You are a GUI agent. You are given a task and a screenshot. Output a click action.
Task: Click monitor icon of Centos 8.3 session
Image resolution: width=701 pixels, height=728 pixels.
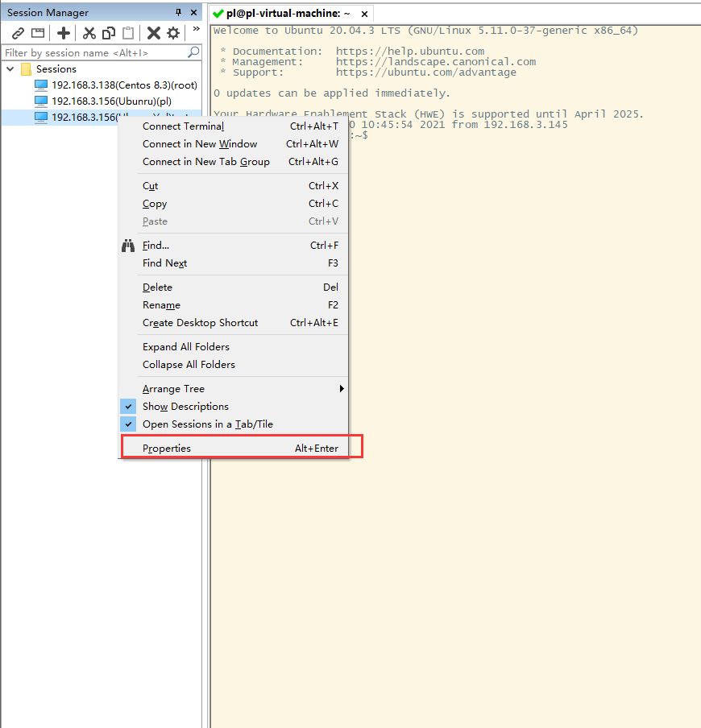tap(41, 85)
